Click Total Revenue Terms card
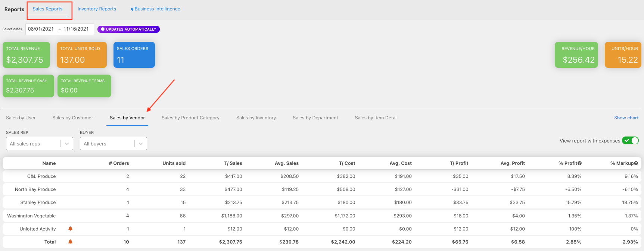644x251 pixels. pyautogui.click(x=84, y=86)
